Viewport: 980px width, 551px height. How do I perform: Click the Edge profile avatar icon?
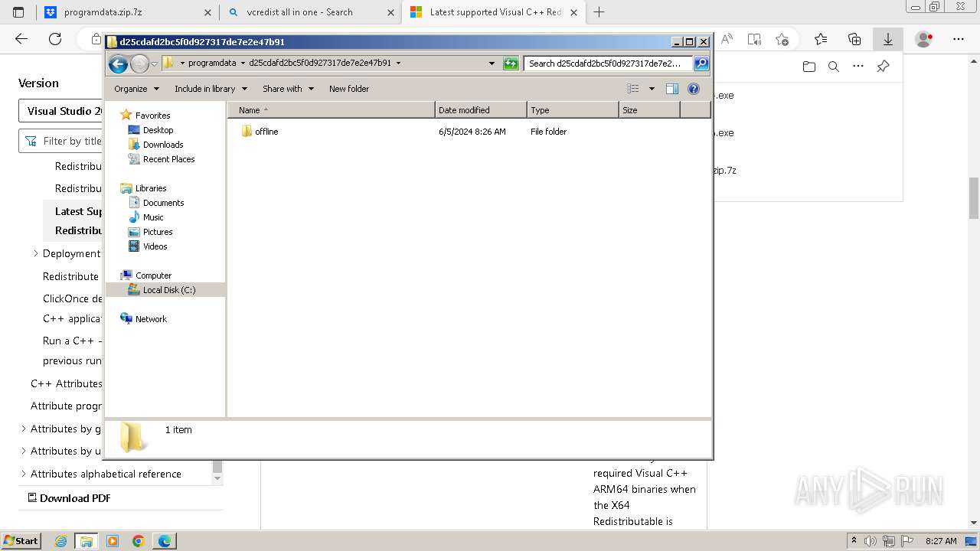(924, 39)
